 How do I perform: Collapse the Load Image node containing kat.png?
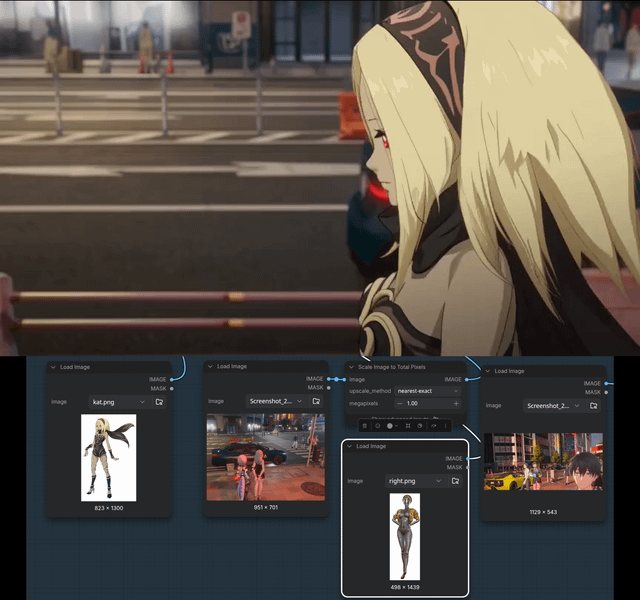pyautogui.click(x=53, y=367)
